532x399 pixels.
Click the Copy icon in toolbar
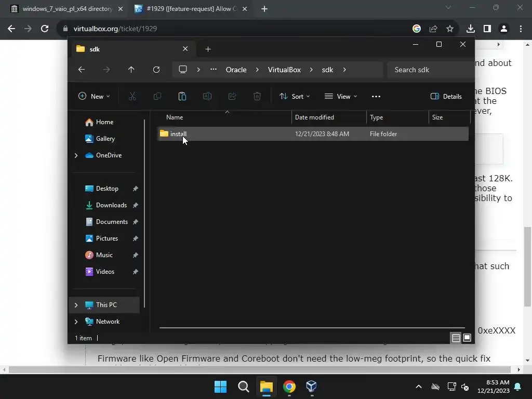[x=157, y=96]
